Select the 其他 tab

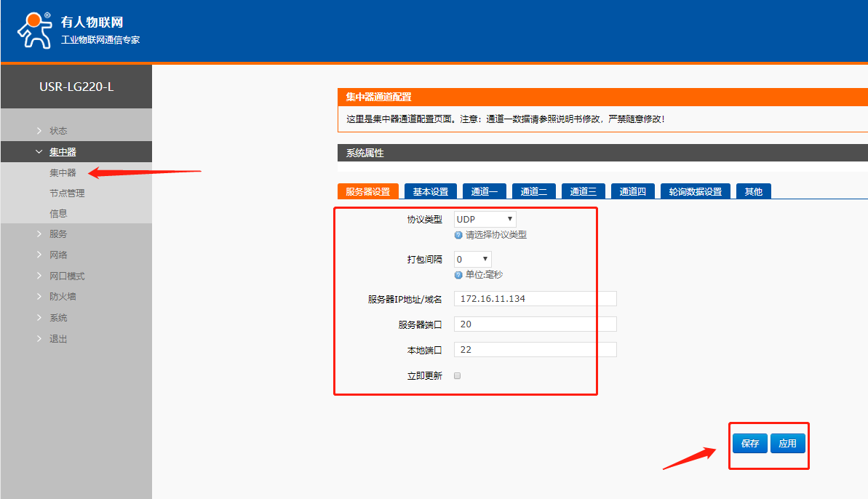click(x=753, y=191)
